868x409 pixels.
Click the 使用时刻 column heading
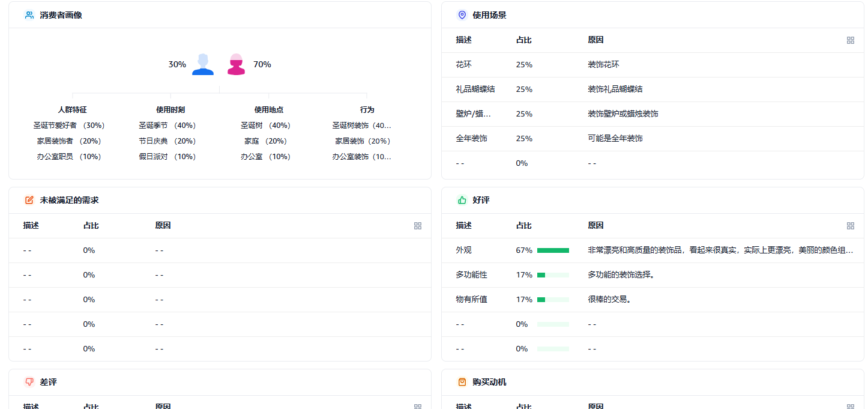[170, 110]
